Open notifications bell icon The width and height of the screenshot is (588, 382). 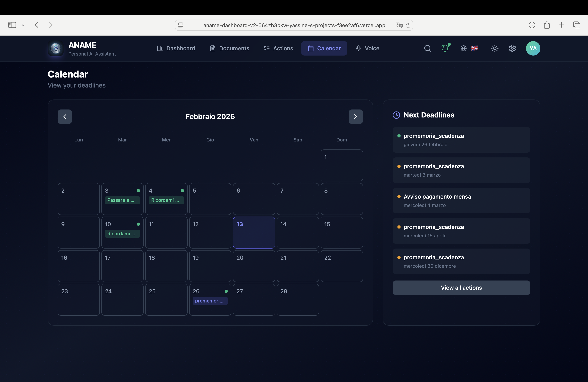[445, 48]
